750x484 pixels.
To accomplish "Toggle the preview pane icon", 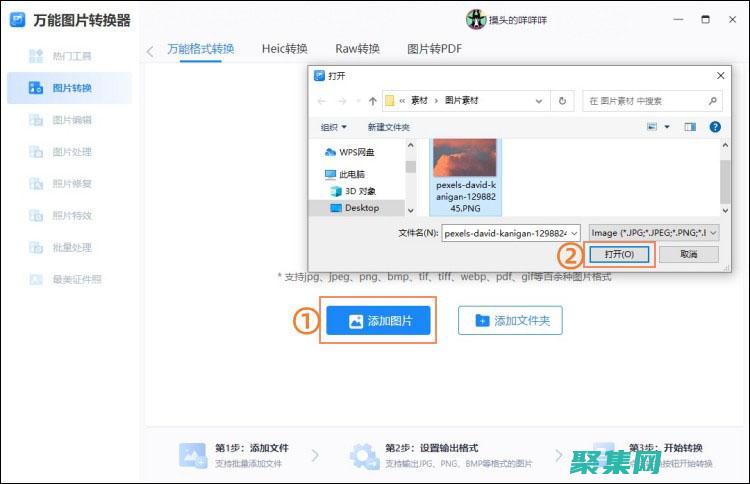I will point(690,127).
